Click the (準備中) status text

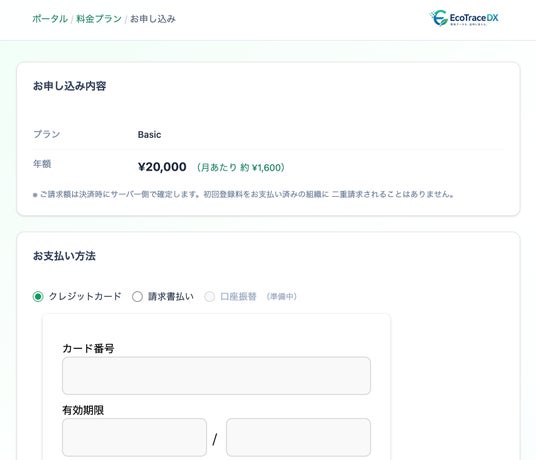pyautogui.click(x=281, y=296)
